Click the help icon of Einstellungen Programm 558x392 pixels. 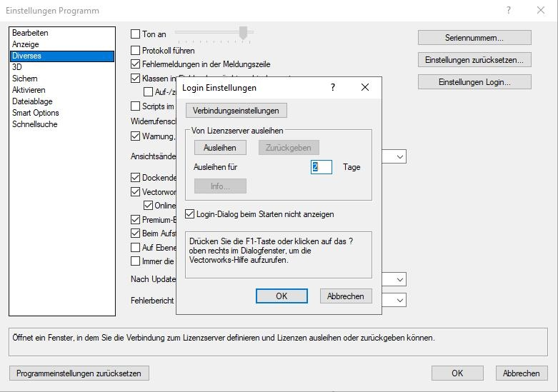[509, 11]
